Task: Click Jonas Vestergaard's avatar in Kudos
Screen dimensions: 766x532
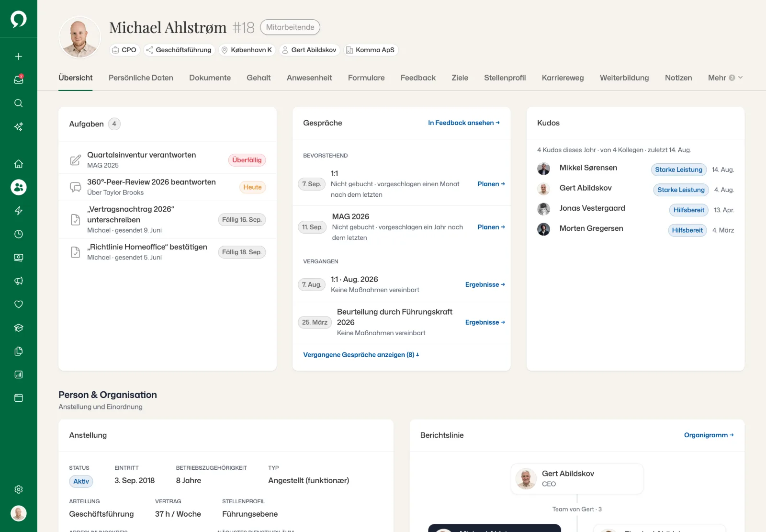Action: click(543, 209)
